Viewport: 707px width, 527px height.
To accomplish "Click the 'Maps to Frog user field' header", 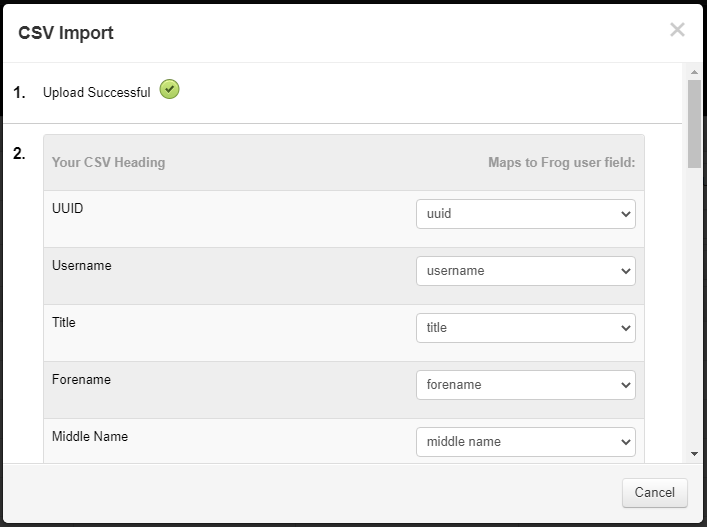I will pos(562,162).
